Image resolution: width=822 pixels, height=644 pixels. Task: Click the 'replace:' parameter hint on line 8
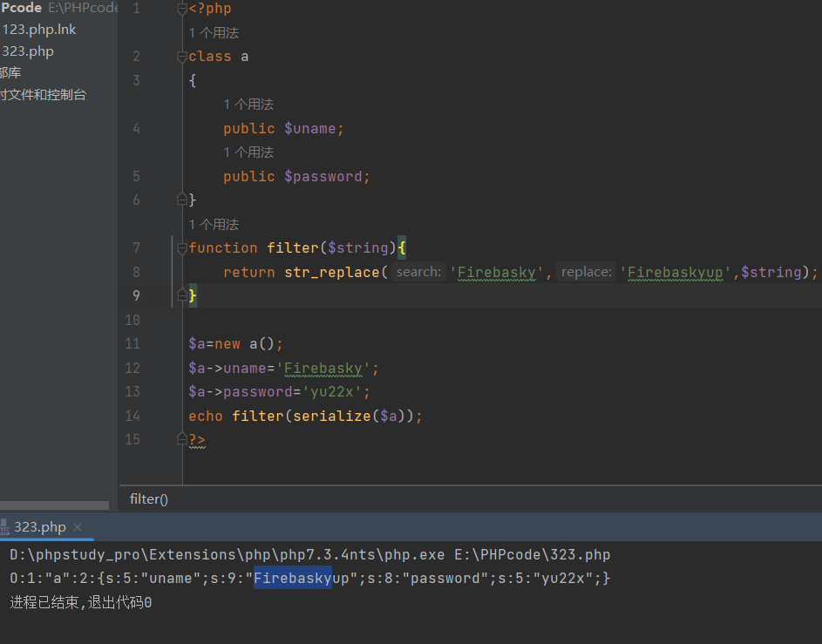click(586, 272)
